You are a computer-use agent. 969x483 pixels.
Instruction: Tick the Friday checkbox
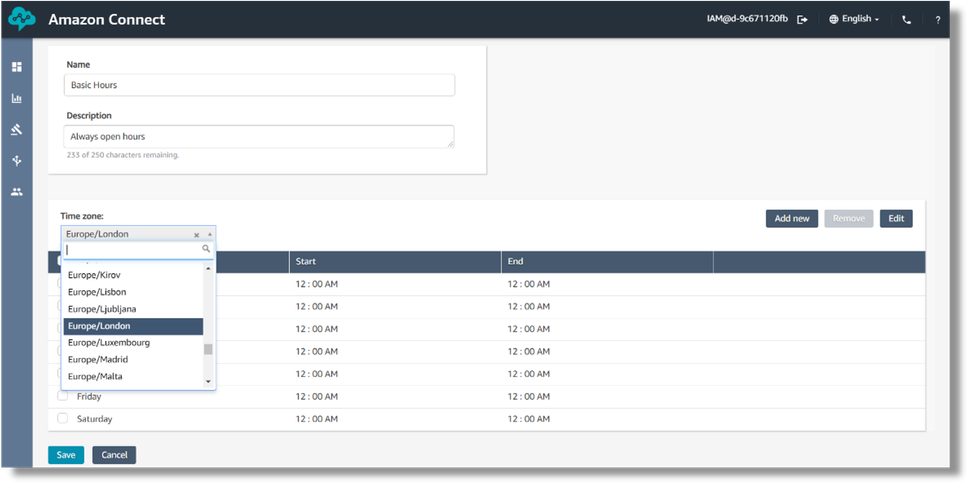(x=62, y=396)
